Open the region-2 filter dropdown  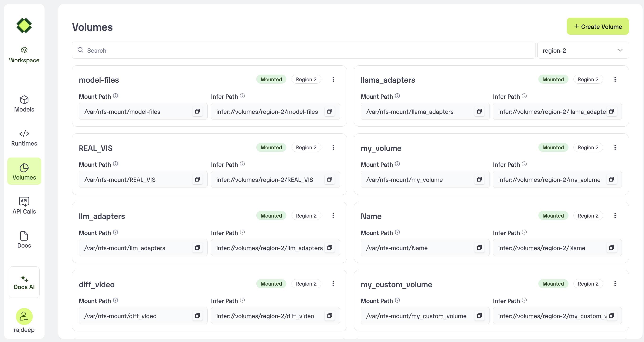(583, 50)
